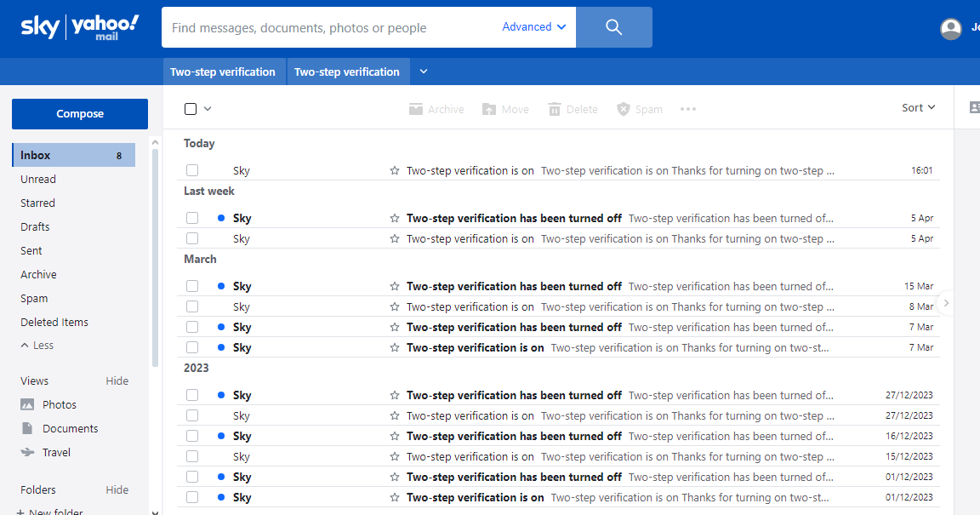Open the Advanced search dropdown
This screenshot has width=980, height=515.
(534, 27)
